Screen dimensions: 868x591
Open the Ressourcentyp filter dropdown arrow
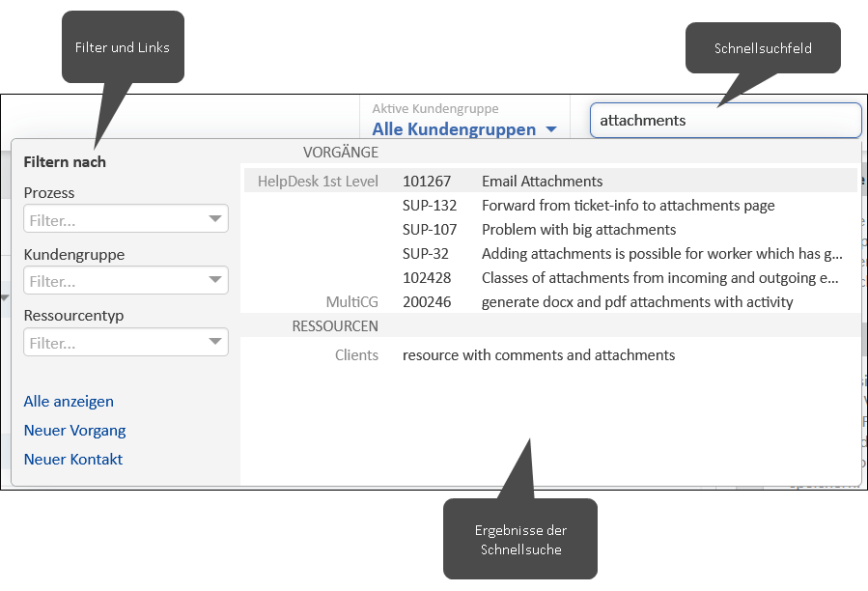215,341
